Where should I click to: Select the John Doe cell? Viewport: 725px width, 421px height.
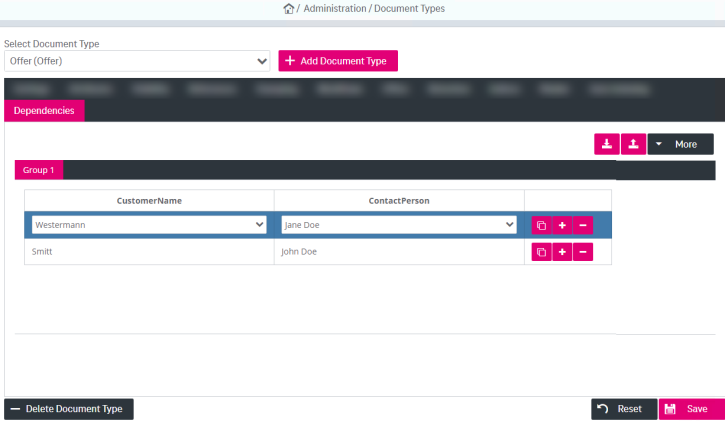(398, 252)
